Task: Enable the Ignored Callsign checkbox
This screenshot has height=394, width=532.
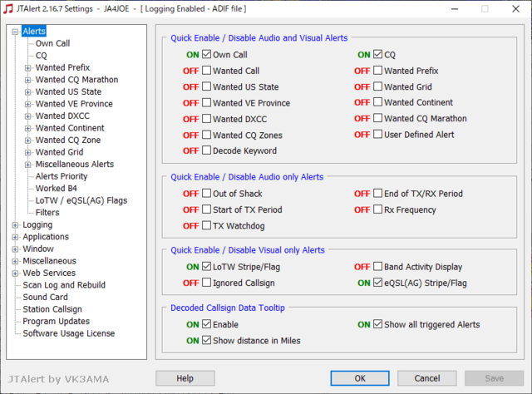Action: 207,283
